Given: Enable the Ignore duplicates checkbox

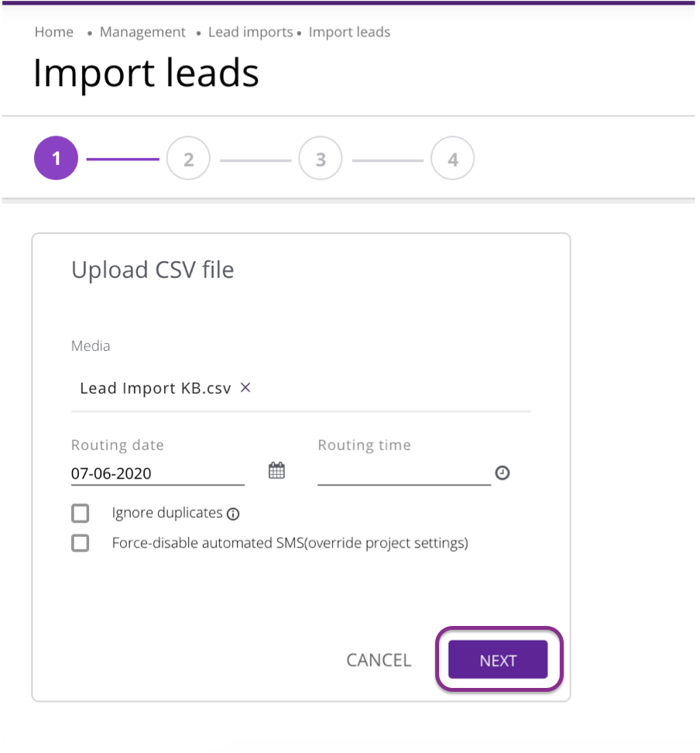Looking at the screenshot, I should 81,513.
